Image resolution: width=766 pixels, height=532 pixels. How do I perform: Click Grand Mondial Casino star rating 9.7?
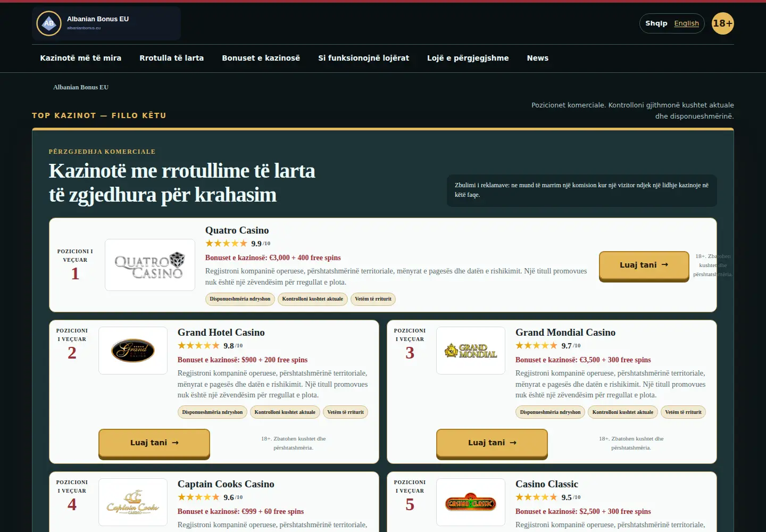pyautogui.click(x=548, y=346)
